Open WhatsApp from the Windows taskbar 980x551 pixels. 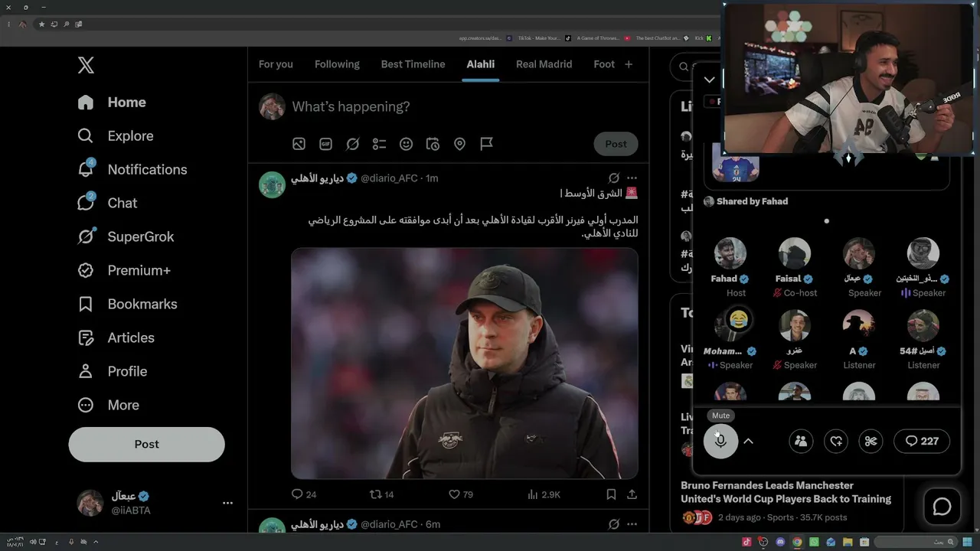814,542
